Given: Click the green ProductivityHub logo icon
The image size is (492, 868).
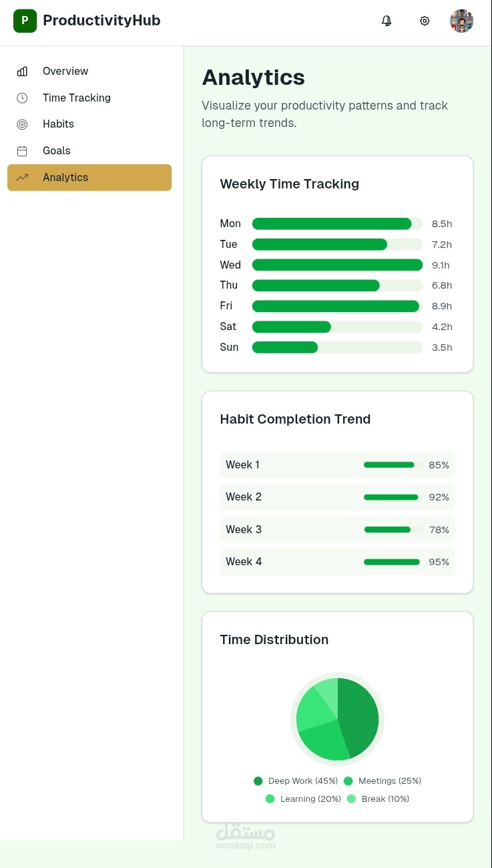Looking at the screenshot, I should 25,21.
